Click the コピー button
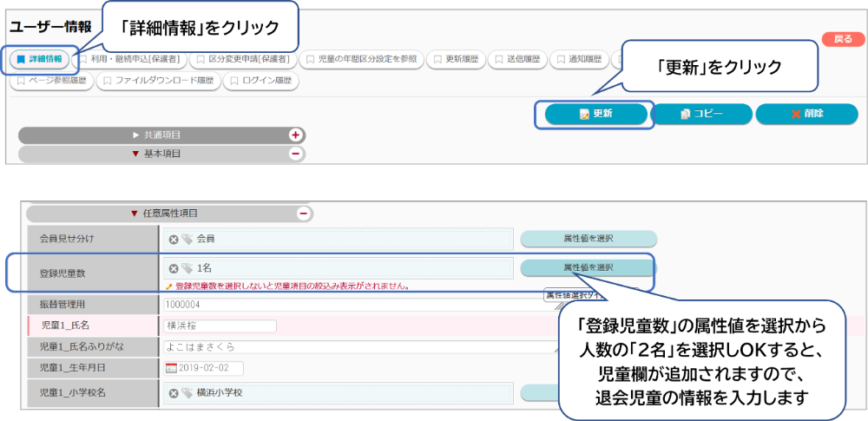868x421 pixels. 700,114
